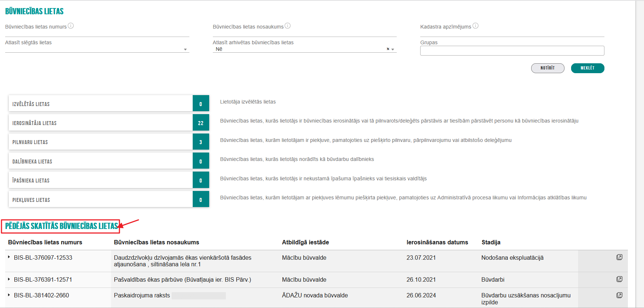Click 'ĀDAŽU novada būvvalde' cell

[315, 295]
